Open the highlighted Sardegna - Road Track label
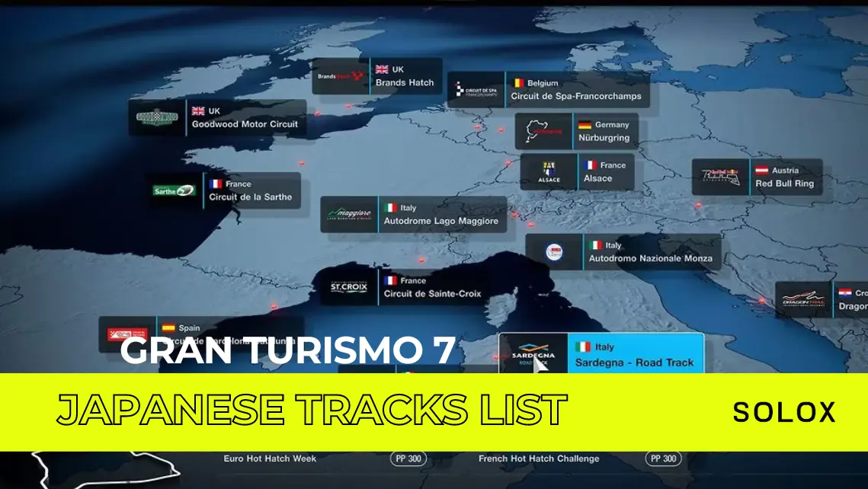The image size is (868, 489). pos(634,363)
